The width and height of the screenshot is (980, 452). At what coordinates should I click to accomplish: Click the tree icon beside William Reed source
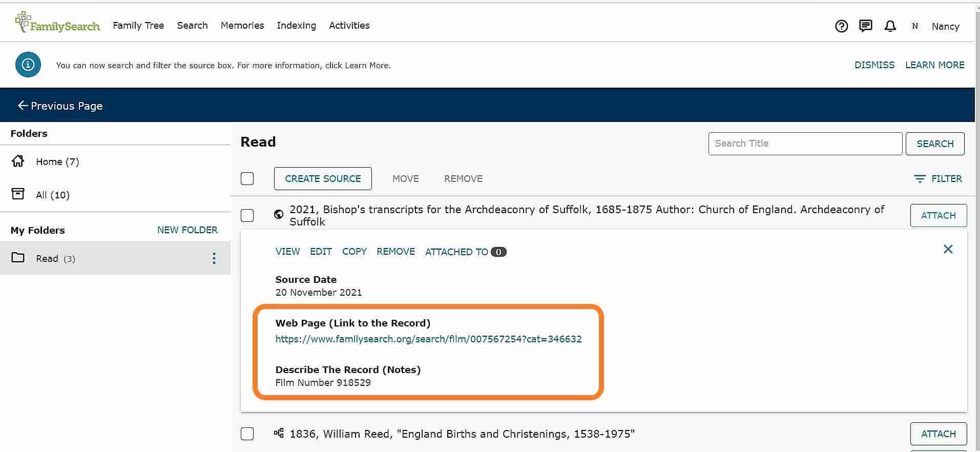[x=279, y=434]
